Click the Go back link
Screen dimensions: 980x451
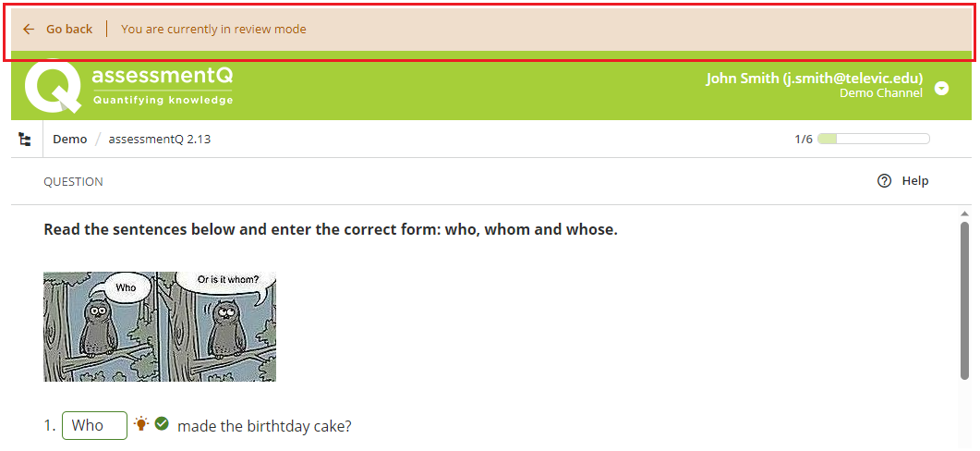pos(68,29)
